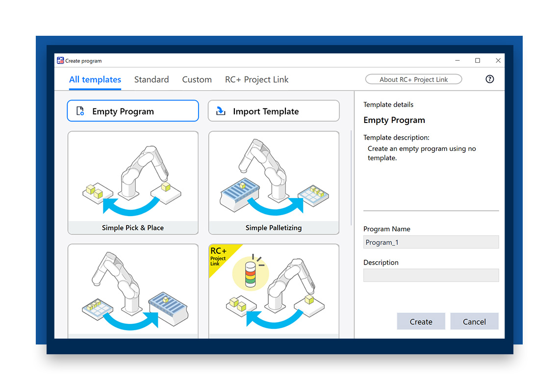Select the Empty Program template card
559x392 pixels.
coord(132,111)
